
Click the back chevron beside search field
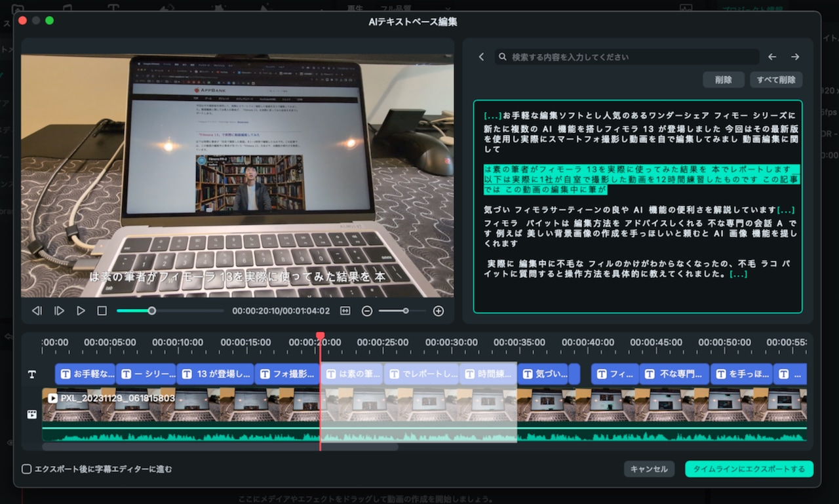click(x=481, y=57)
